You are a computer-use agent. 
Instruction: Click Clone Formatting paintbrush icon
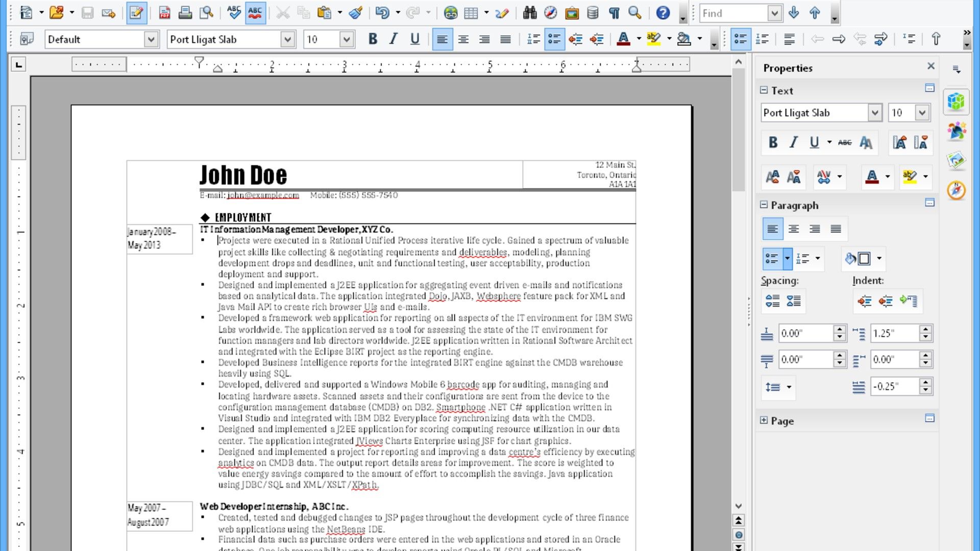point(356,13)
